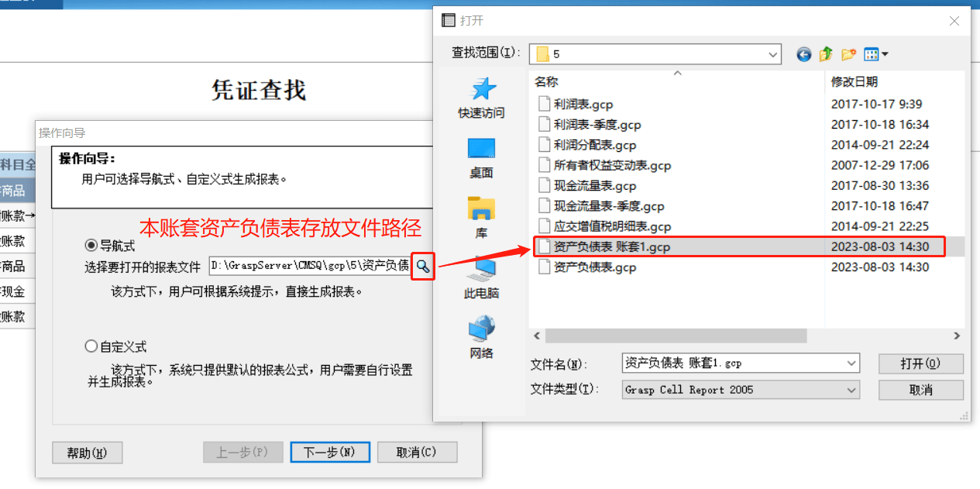This screenshot has height=489, width=980.
Task: Select the 导航式 radio option
Action: 109,245
